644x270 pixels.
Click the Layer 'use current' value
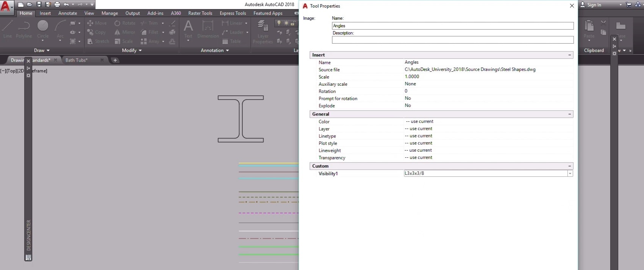click(419, 129)
